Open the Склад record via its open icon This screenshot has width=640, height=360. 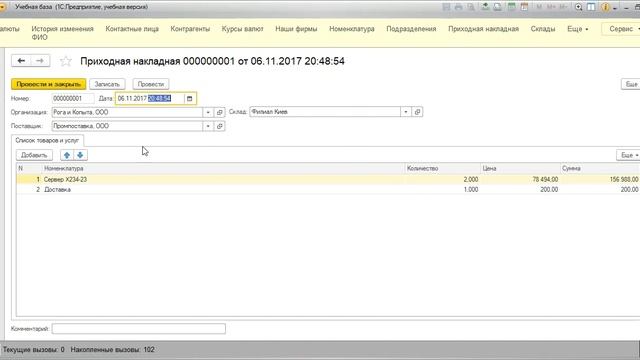[x=417, y=112]
